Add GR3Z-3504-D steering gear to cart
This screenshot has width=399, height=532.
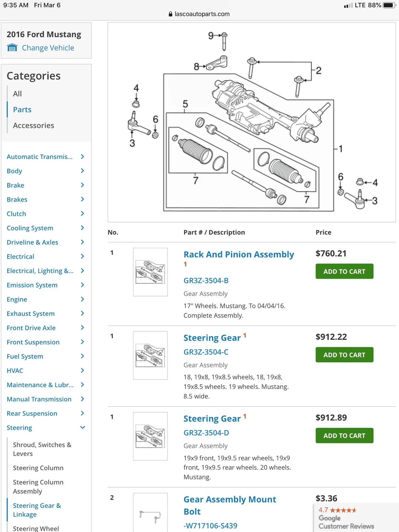click(344, 436)
